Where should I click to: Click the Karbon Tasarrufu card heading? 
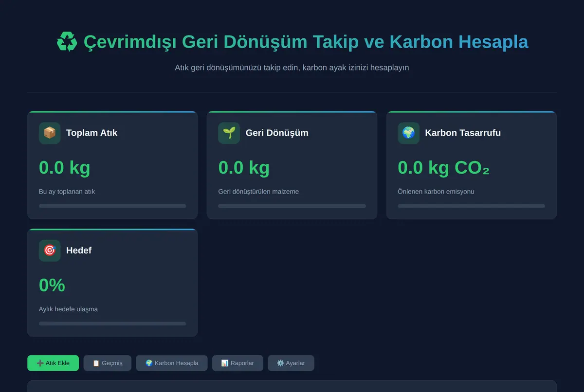pos(463,133)
